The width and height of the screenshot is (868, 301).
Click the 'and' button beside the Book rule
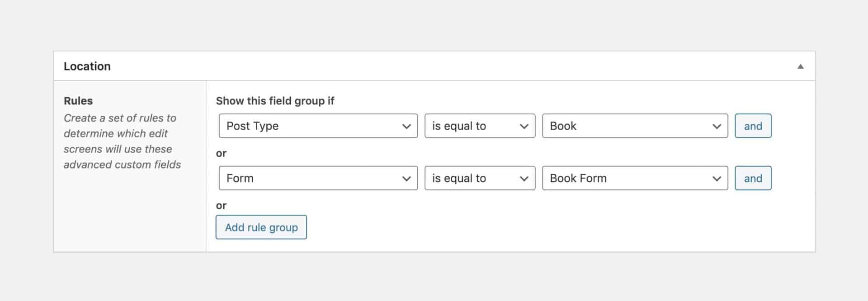(x=753, y=126)
